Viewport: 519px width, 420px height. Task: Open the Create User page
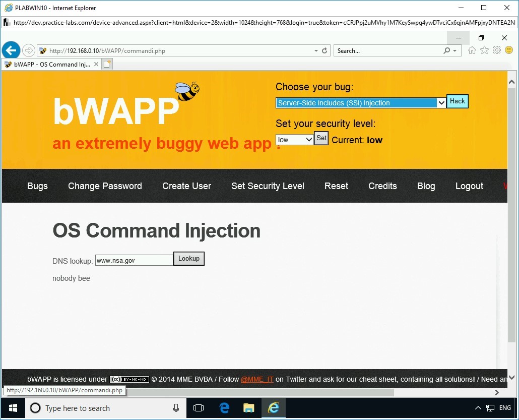coord(186,186)
